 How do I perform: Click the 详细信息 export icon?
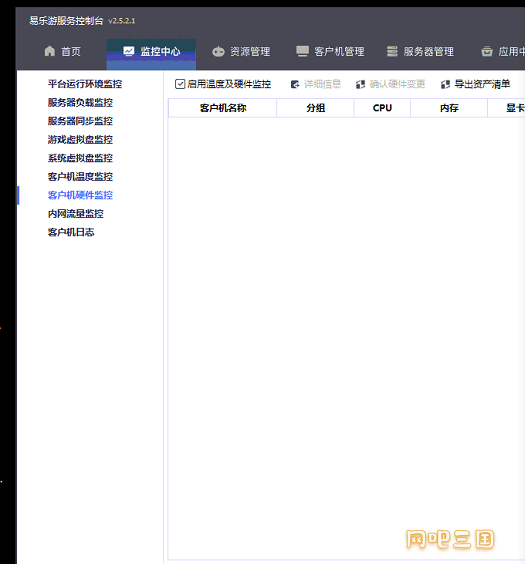(x=295, y=85)
